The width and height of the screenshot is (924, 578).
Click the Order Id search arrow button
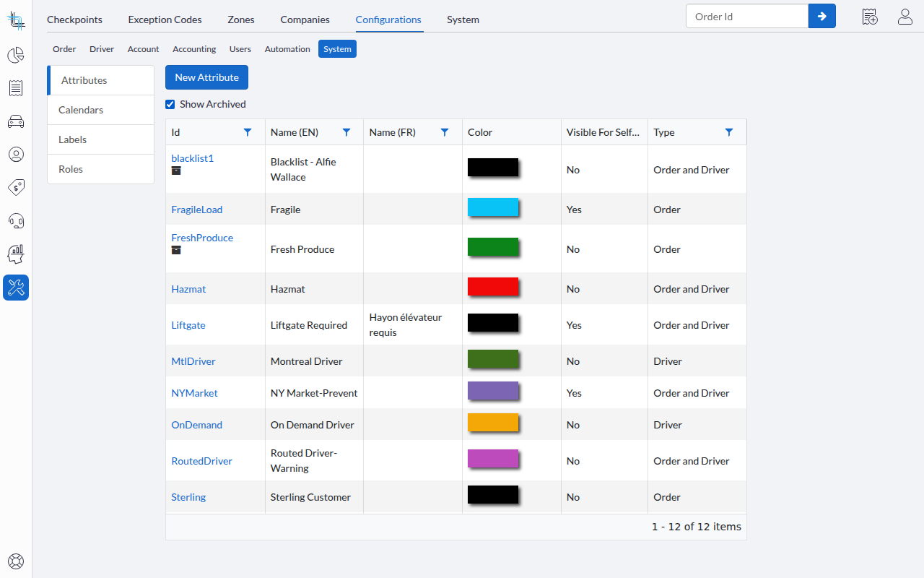click(x=822, y=16)
